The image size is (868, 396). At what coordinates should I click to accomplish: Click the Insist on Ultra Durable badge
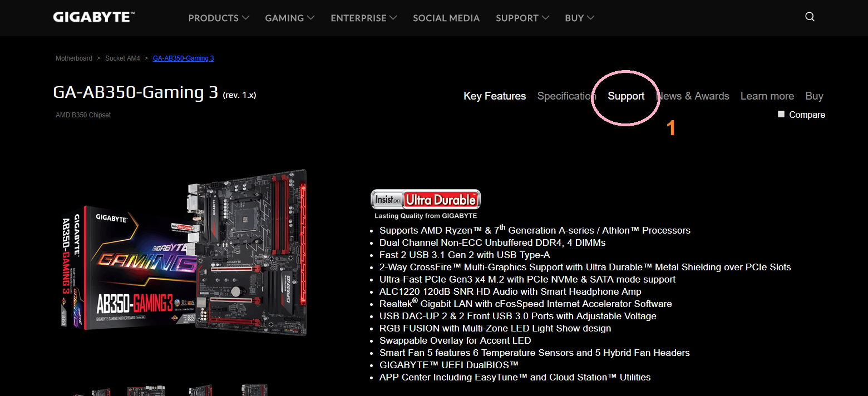click(x=426, y=204)
